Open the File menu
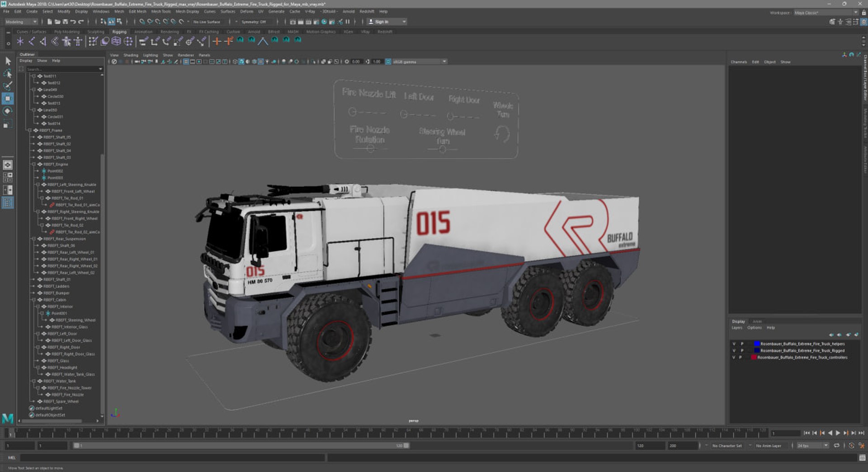The height and width of the screenshot is (472, 868). tap(6, 12)
